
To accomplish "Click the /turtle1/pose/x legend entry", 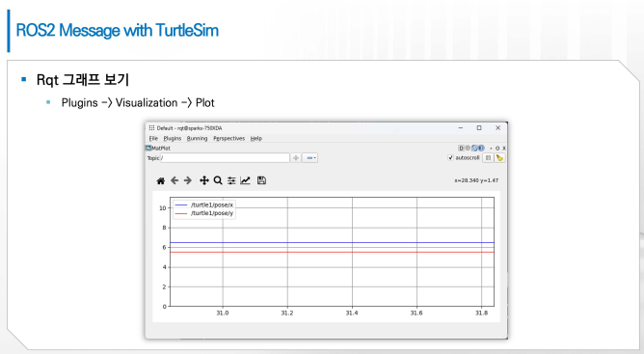I will pos(204,204).
